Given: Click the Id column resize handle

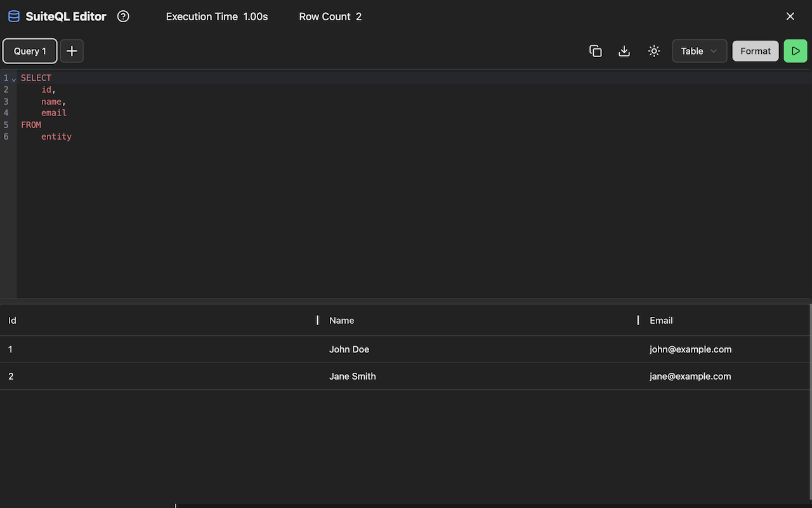Looking at the screenshot, I should [x=317, y=320].
